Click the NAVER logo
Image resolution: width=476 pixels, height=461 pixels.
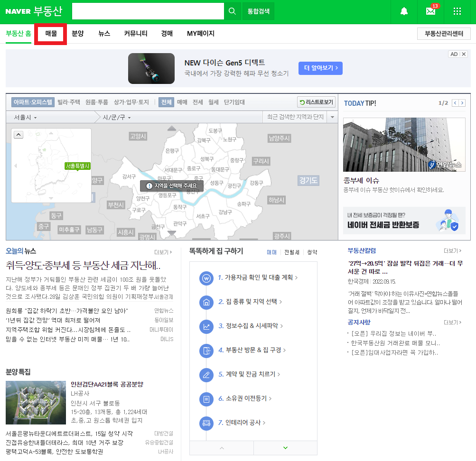[x=18, y=11]
